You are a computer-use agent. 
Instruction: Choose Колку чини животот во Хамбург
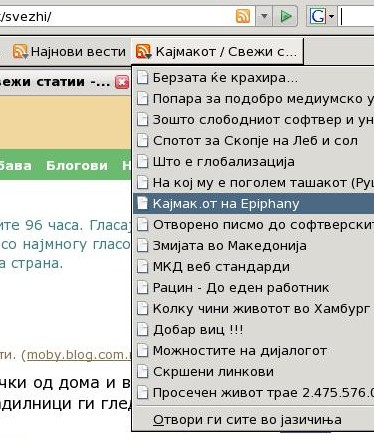point(253,309)
